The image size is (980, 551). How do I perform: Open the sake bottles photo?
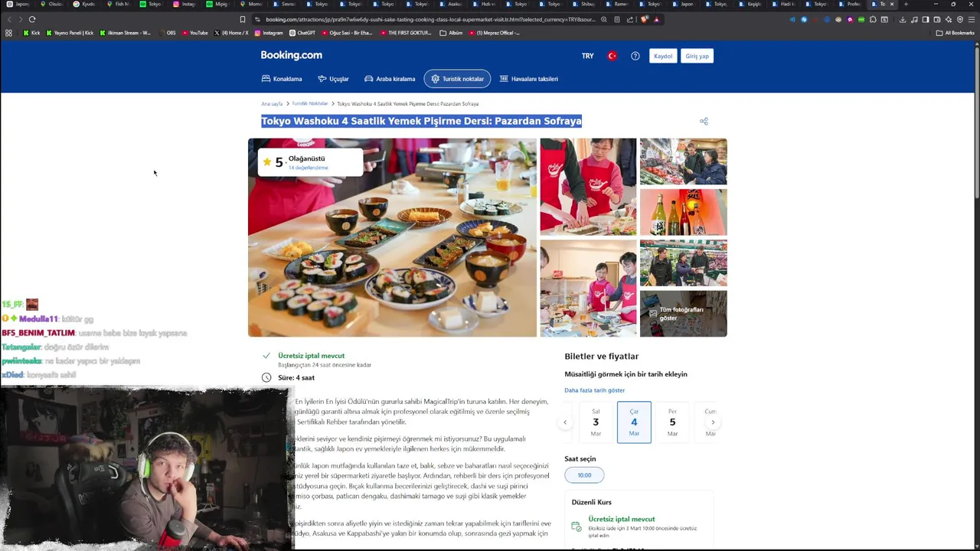pos(683,212)
